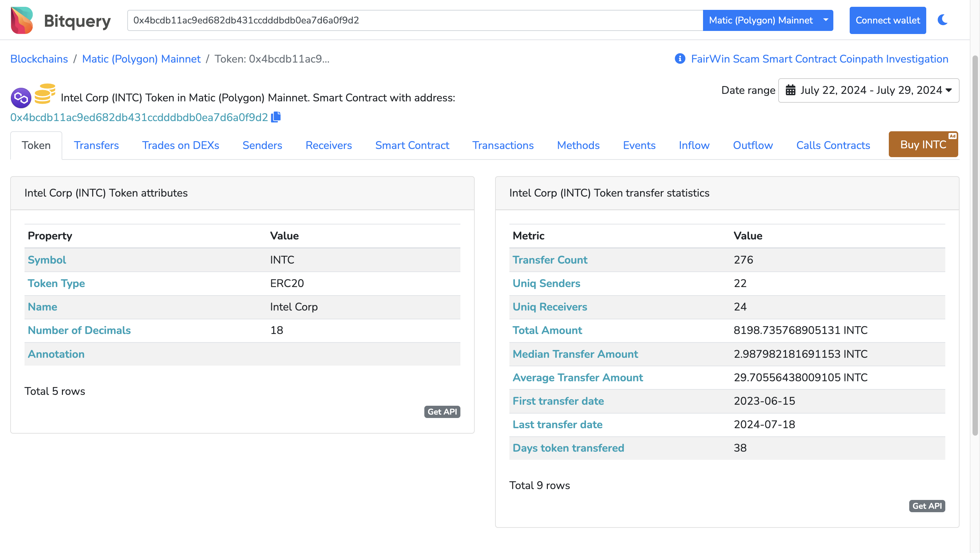
Task: Click the Connect wallet button
Action: [x=887, y=20]
